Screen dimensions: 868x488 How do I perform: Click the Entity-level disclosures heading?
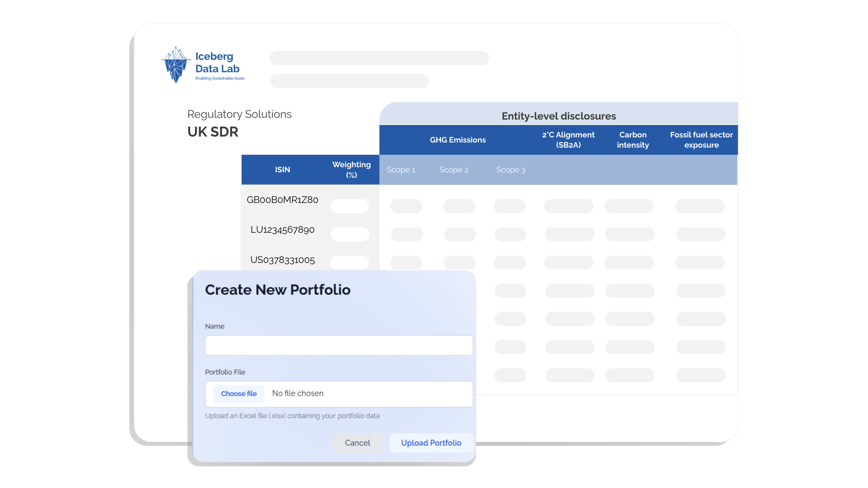click(559, 116)
